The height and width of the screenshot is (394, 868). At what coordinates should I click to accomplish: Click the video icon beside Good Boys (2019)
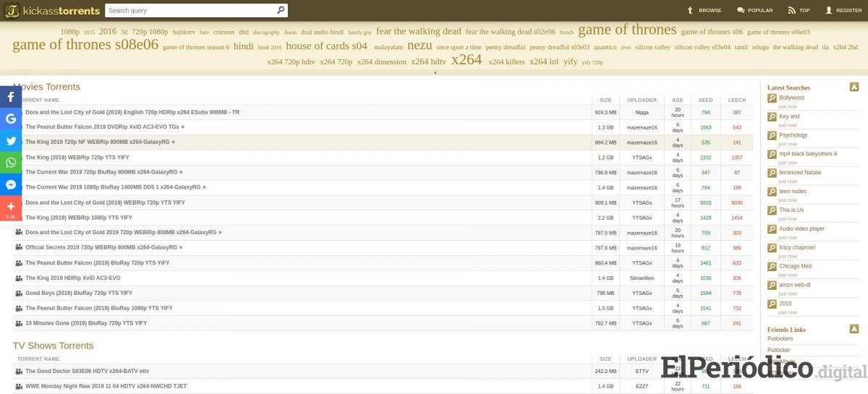pos(19,293)
